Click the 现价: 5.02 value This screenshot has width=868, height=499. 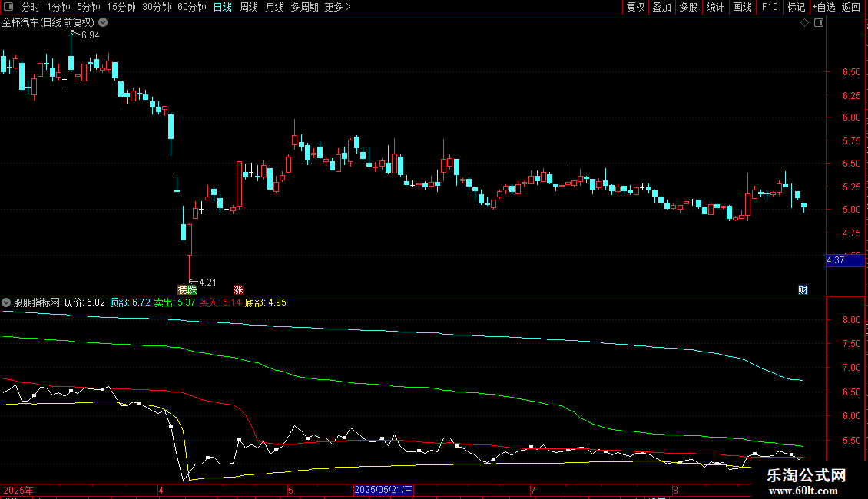coord(84,302)
